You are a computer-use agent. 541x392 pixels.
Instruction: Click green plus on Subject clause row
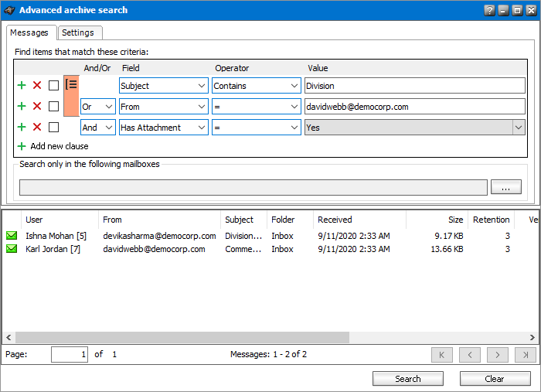[x=22, y=85]
